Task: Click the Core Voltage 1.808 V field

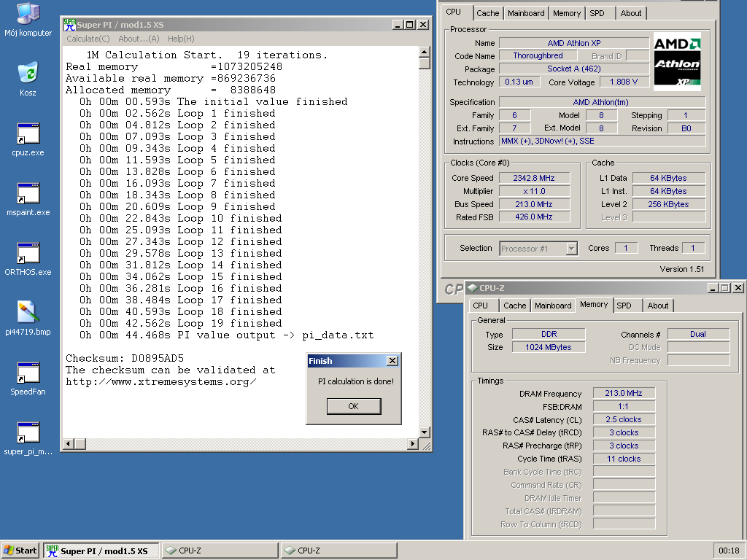Action: pyautogui.click(x=624, y=82)
